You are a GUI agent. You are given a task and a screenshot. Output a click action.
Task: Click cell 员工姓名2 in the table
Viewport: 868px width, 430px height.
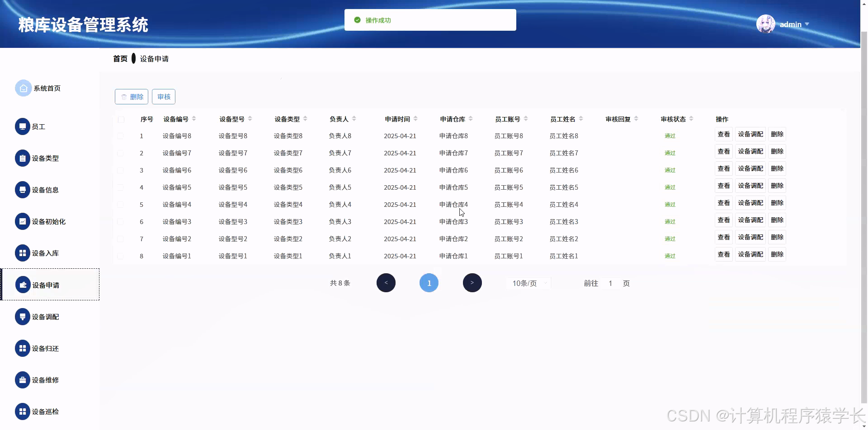(x=564, y=239)
